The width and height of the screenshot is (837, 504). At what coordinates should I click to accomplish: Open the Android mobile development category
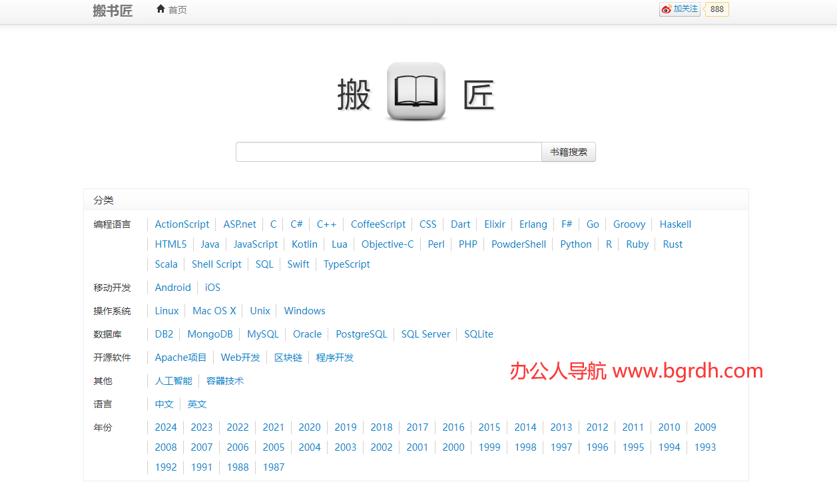172,288
